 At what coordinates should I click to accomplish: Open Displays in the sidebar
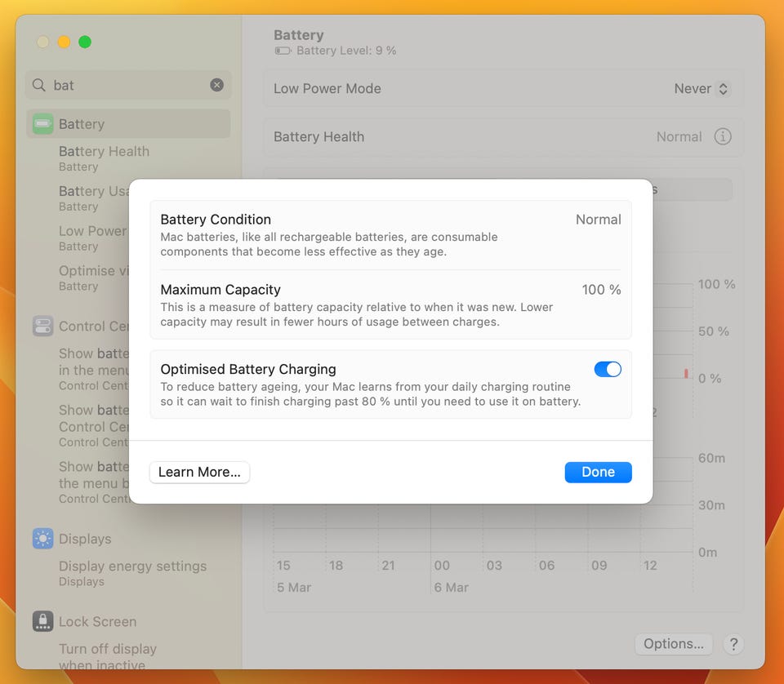pos(85,539)
